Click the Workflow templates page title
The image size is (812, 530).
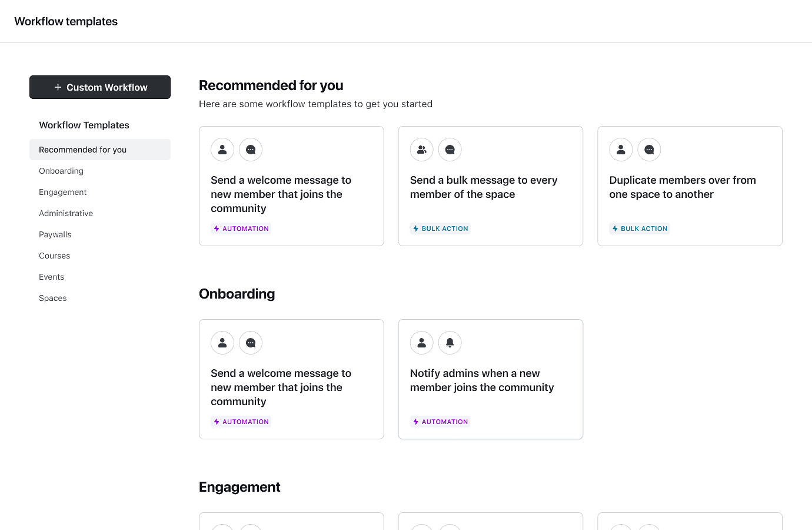pos(66,21)
